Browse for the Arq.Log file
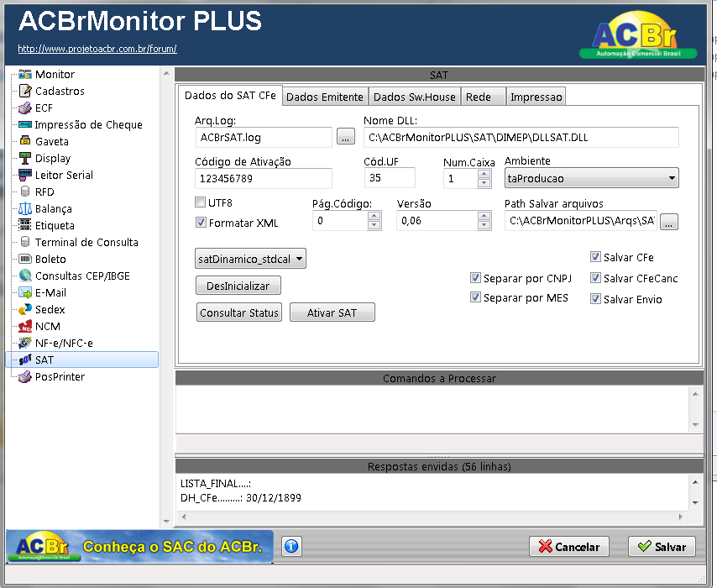717x588 pixels. [x=346, y=137]
